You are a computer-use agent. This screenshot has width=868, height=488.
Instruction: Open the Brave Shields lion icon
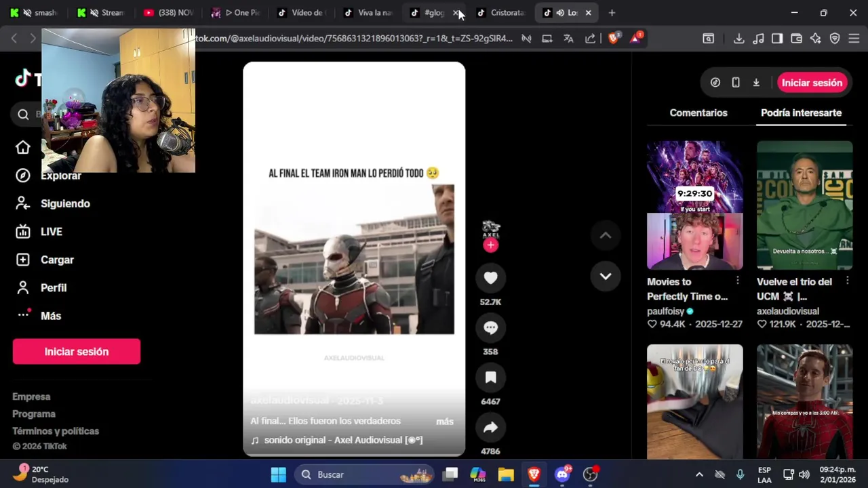tap(613, 39)
